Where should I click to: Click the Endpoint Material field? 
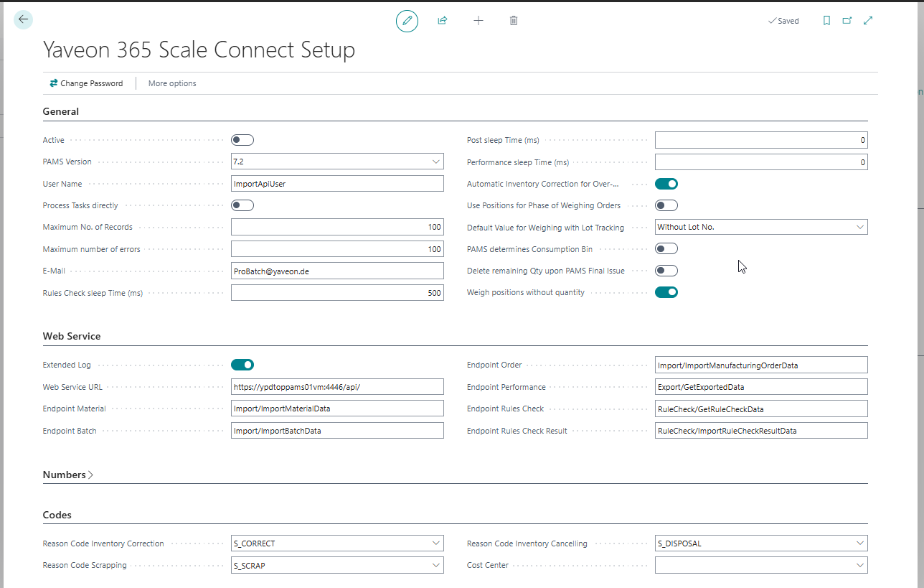pos(337,409)
